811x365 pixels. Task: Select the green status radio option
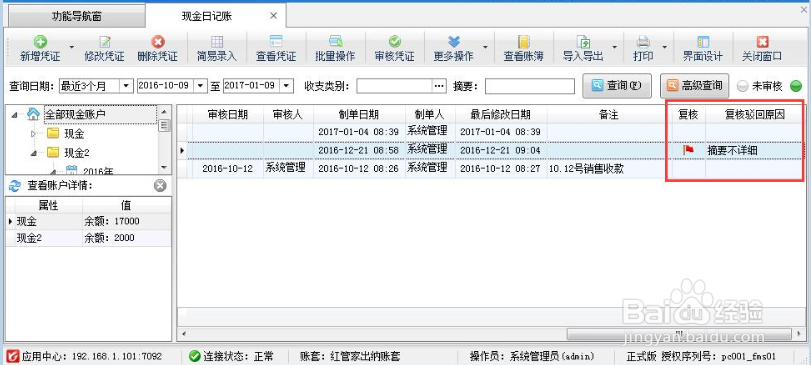(x=796, y=86)
